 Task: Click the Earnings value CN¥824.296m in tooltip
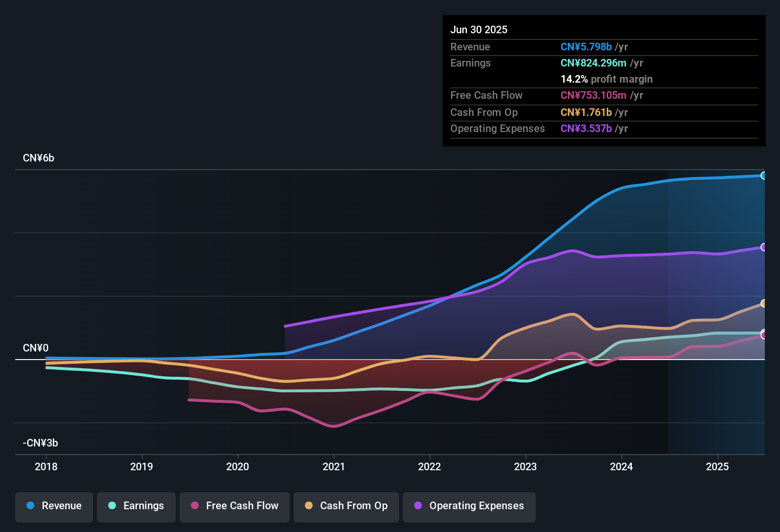pos(593,63)
